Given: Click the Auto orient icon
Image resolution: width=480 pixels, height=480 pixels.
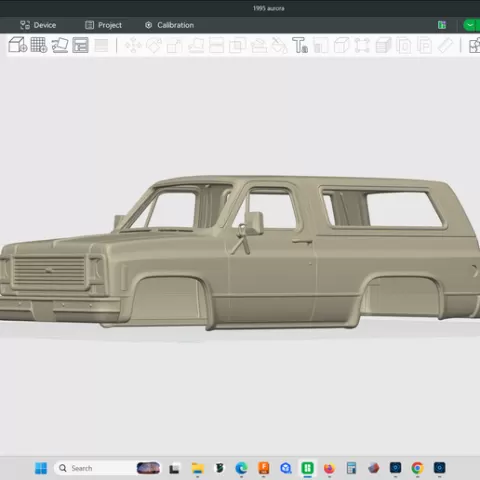Looking at the screenshot, I should (60, 45).
